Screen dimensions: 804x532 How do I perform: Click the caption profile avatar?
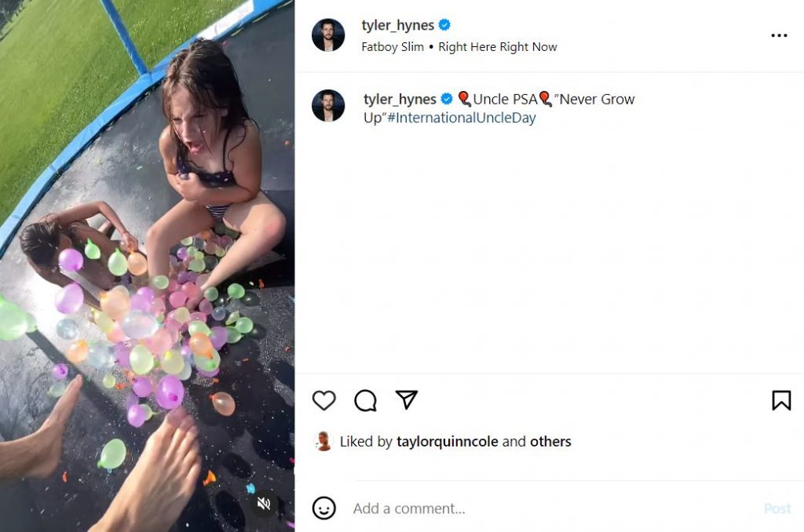pyautogui.click(x=328, y=106)
